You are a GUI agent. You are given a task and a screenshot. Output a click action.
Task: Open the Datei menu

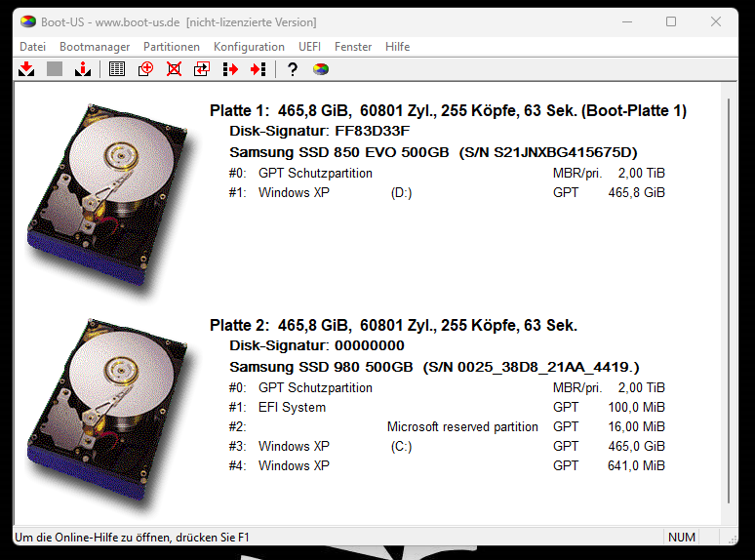[x=33, y=47]
